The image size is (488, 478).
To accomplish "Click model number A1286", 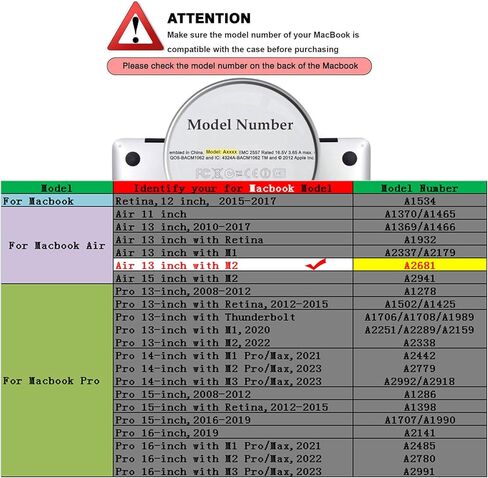I will coord(419,394).
